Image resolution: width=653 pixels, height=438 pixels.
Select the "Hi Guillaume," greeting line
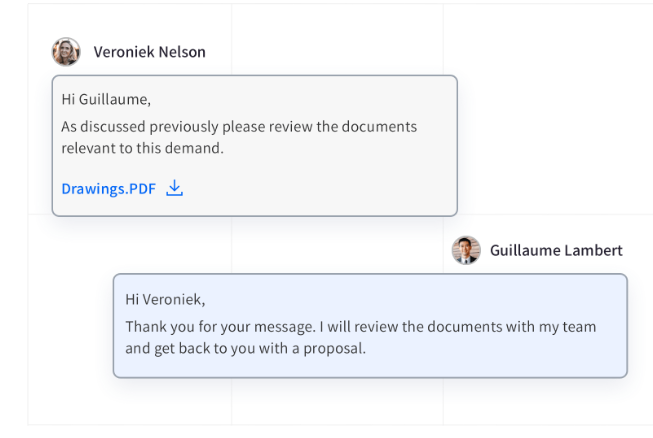tap(106, 99)
